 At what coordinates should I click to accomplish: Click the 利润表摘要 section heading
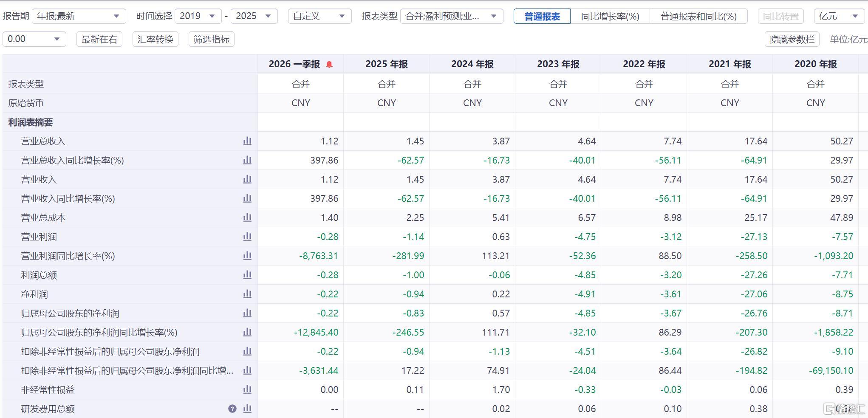(31, 122)
